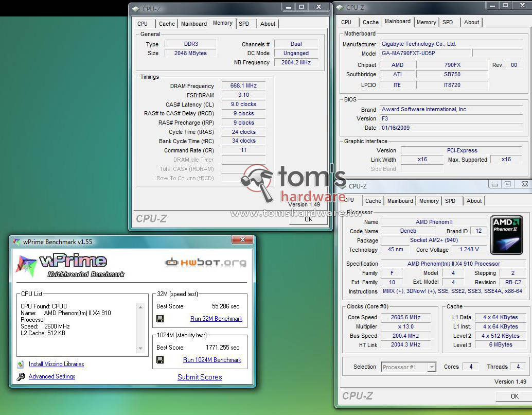
Task: Click the Command Rate value 1T
Action: pyautogui.click(x=243, y=150)
